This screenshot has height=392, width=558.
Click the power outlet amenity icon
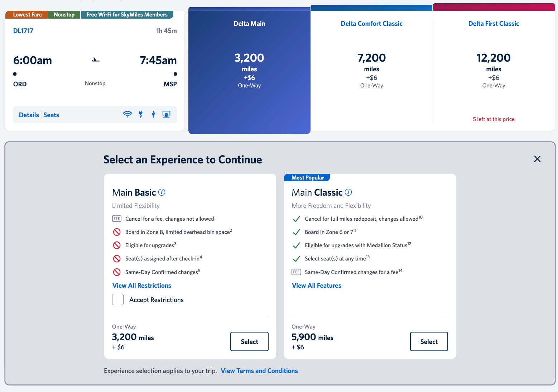(x=141, y=114)
